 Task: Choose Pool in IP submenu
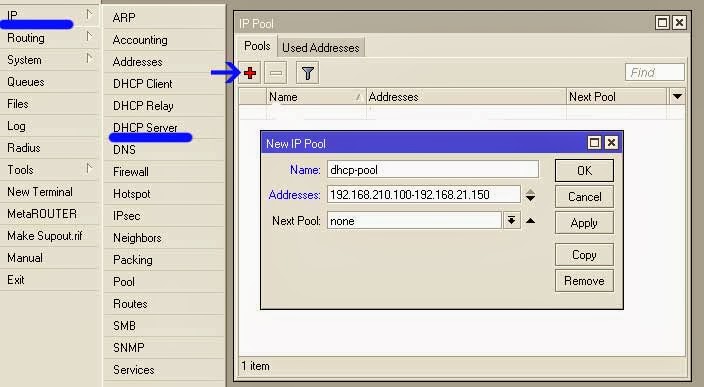pyautogui.click(x=164, y=281)
